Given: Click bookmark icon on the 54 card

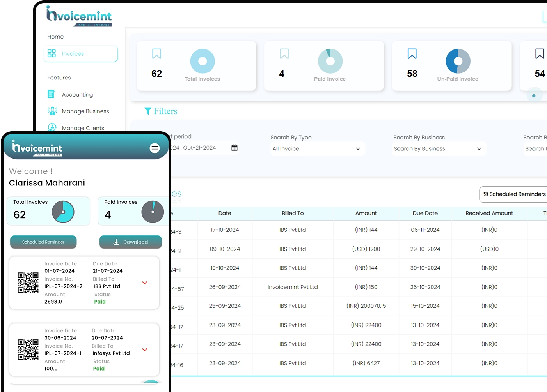Looking at the screenshot, I should tap(540, 54).
